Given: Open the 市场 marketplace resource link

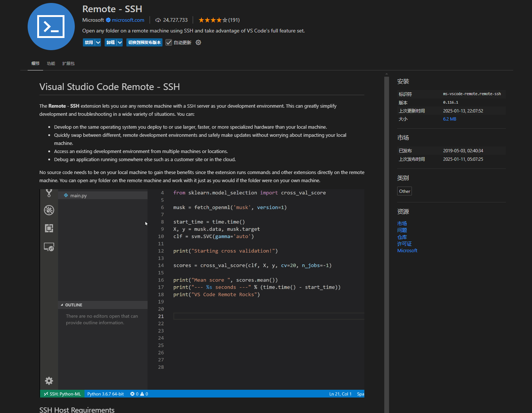Looking at the screenshot, I should [x=402, y=223].
